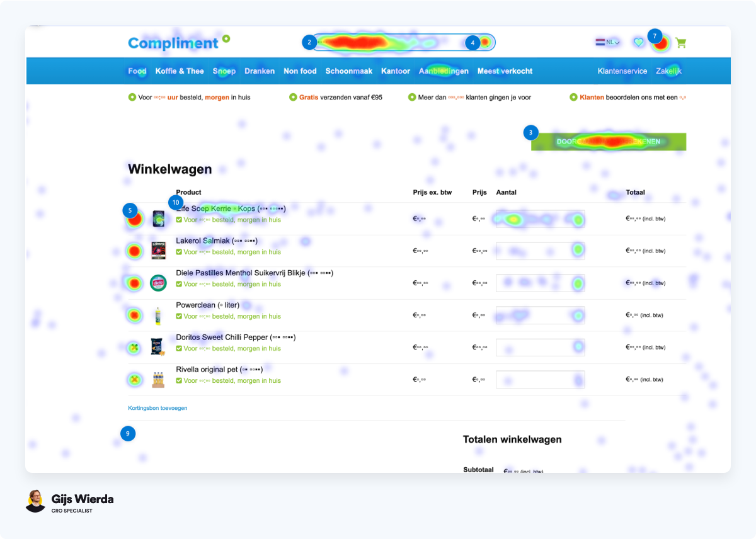Open the Rivella original pet link
The image size is (756, 539).
219,369
